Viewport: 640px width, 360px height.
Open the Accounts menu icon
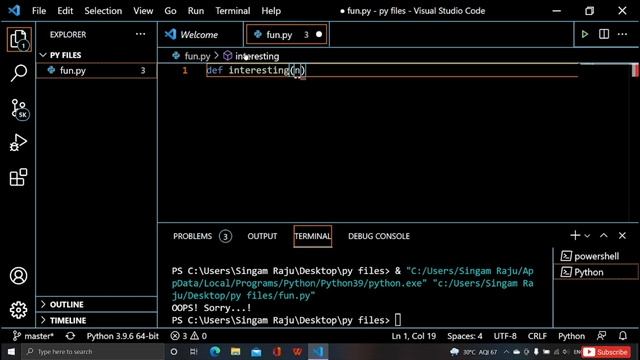click(x=18, y=276)
